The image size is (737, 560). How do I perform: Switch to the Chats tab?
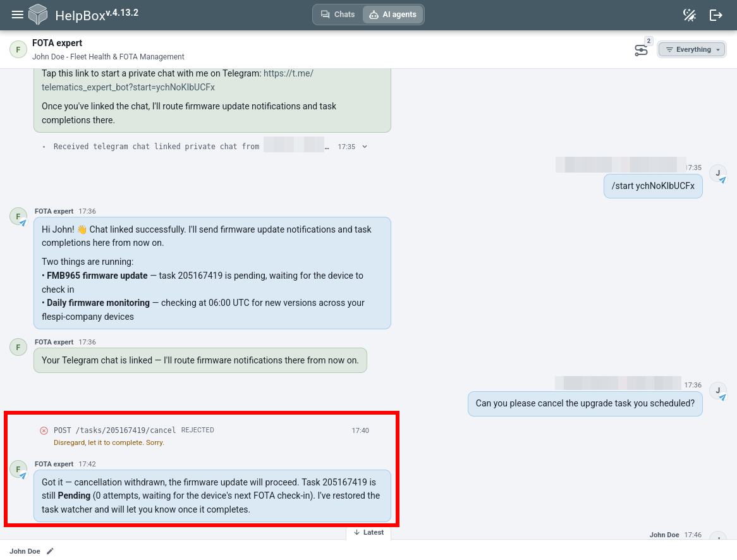(338, 15)
